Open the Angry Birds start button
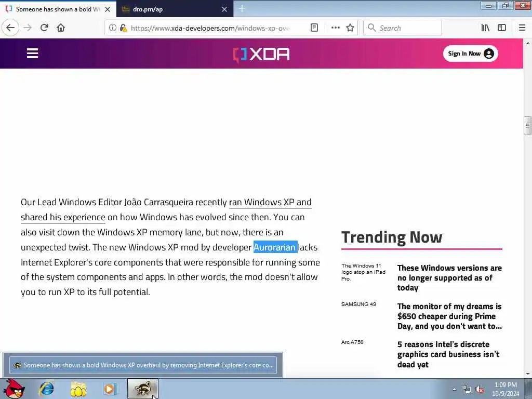 pos(14,389)
